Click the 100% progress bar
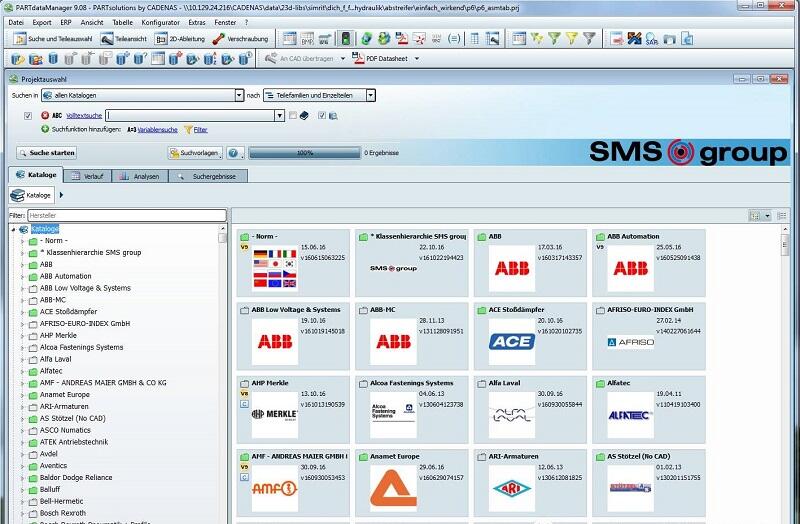Viewport: 800px width, 524px height. click(x=304, y=153)
